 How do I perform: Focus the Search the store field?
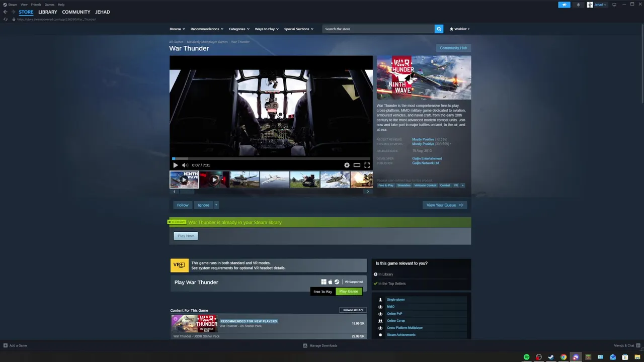pos(378,29)
